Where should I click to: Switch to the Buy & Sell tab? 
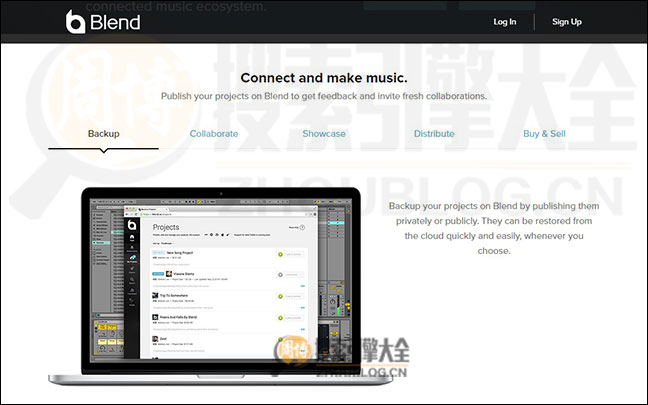coord(544,134)
